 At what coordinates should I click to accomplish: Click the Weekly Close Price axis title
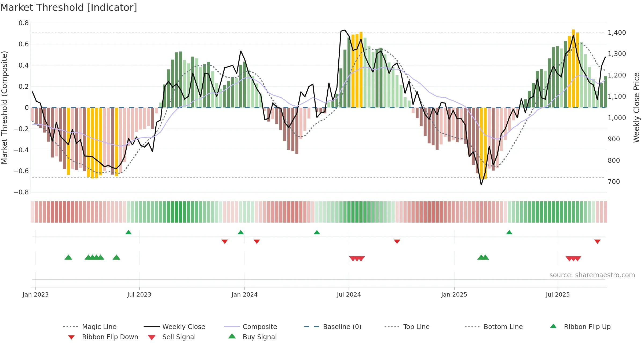636,108
